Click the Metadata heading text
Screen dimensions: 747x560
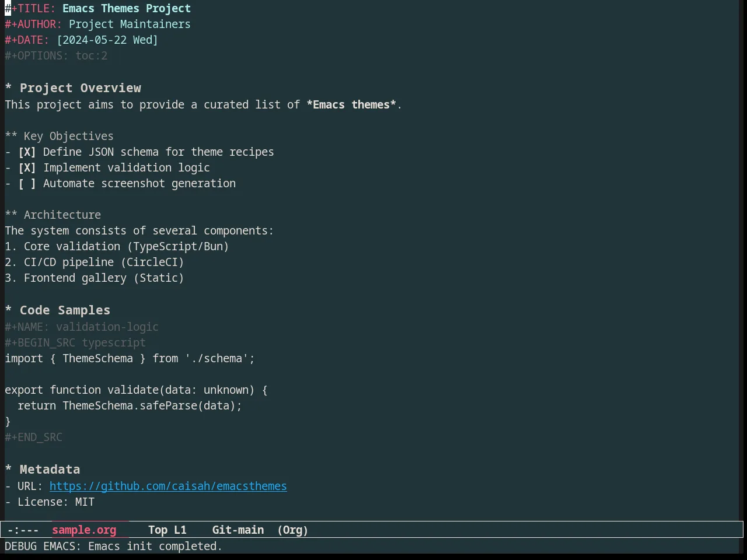50,470
